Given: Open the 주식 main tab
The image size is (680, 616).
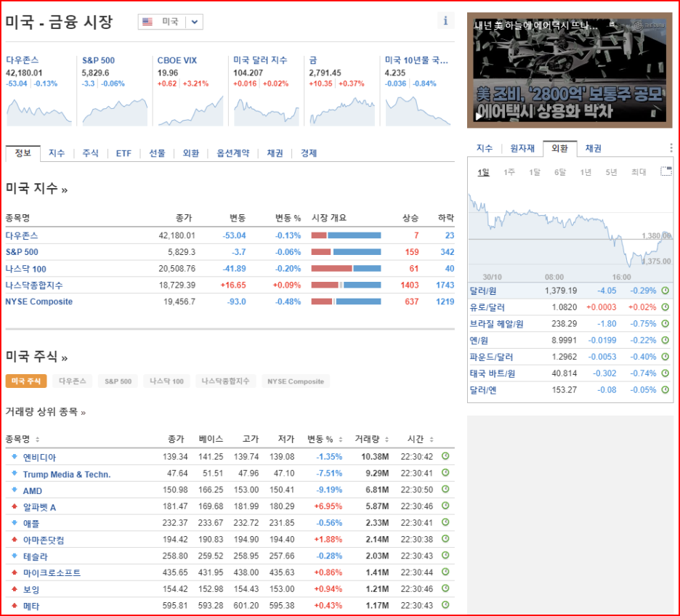Looking at the screenshot, I should (91, 153).
